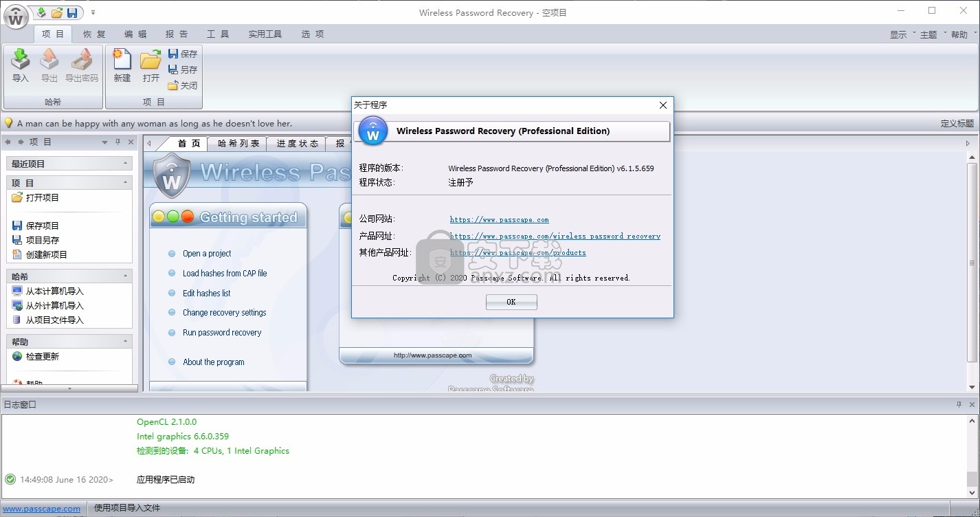Collapse the 项目 section in side pane
Screen dimensions: 980x517
(126, 182)
